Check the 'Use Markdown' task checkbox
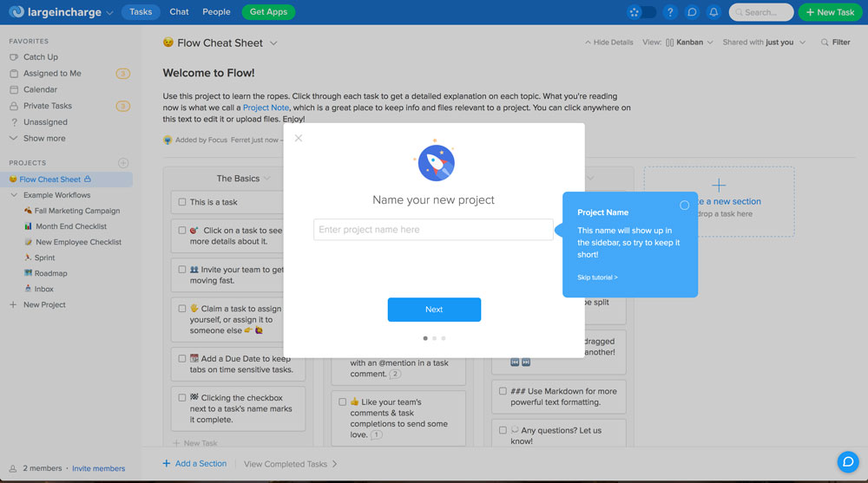 tap(503, 391)
